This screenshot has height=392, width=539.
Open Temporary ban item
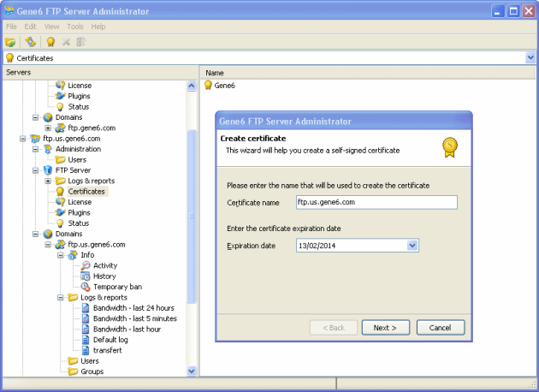(x=117, y=287)
